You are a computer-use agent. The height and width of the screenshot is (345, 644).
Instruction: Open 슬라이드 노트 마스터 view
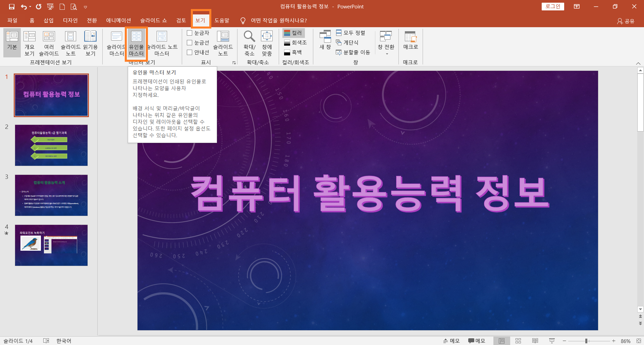[162, 43]
